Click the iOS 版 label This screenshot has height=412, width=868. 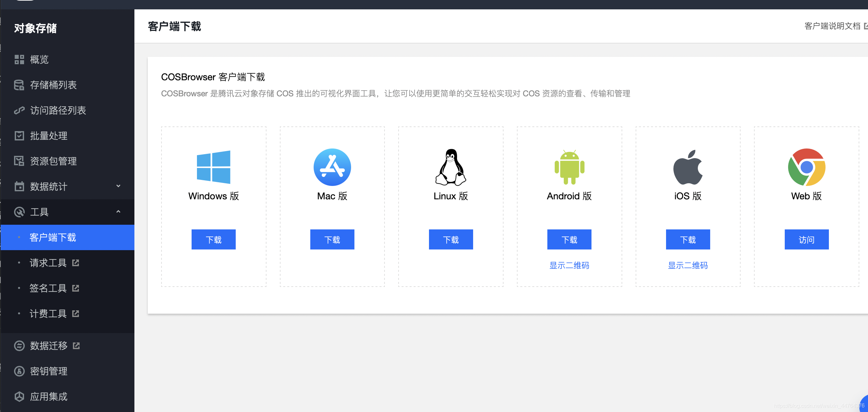coord(688,196)
